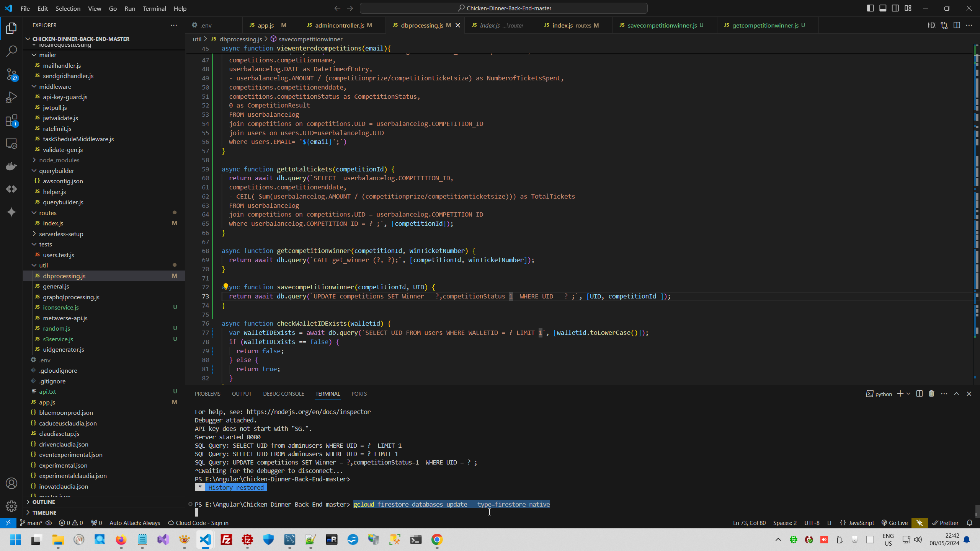Open the Extensions view

tap(11, 121)
